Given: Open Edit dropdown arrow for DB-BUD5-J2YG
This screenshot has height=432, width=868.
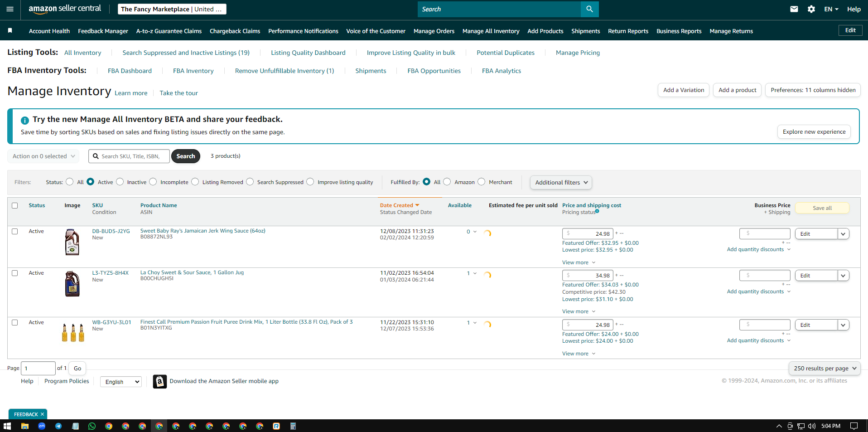Looking at the screenshot, I should pos(843,234).
